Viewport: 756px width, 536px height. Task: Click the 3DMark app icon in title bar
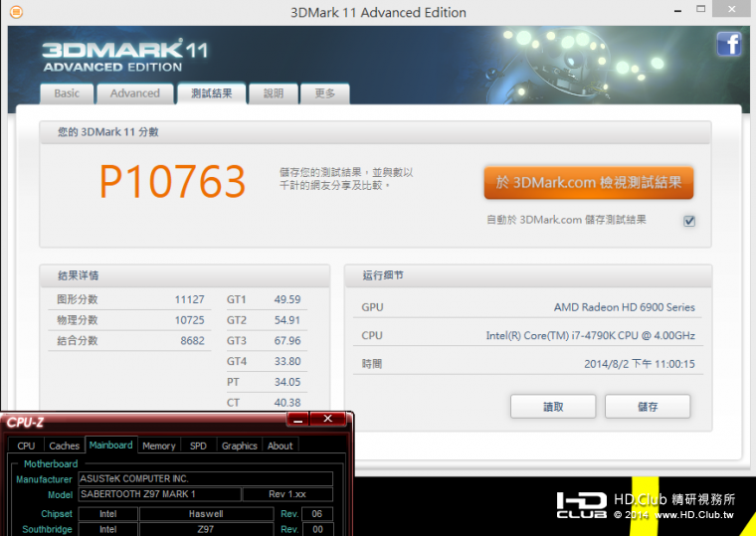click(16, 12)
